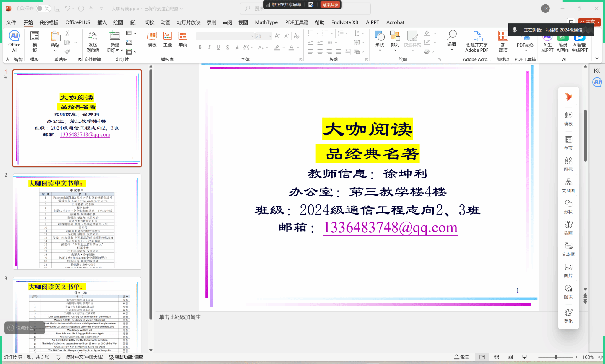Toggle Bold formatting
The image size is (605, 364).
click(x=200, y=47)
